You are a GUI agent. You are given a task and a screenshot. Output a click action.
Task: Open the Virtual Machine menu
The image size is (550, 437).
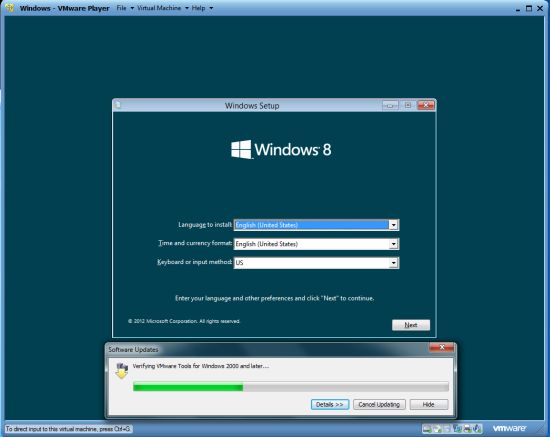coord(162,8)
